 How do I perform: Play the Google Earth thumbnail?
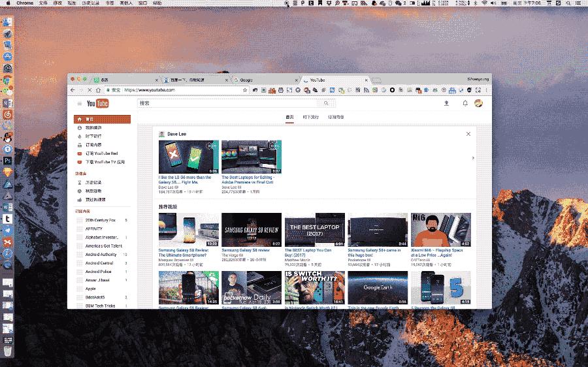coord(378,287)
